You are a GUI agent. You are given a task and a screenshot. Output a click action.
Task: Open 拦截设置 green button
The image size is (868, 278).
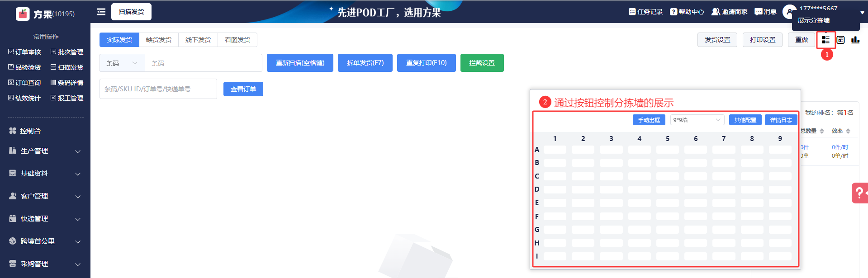point(482,63)
